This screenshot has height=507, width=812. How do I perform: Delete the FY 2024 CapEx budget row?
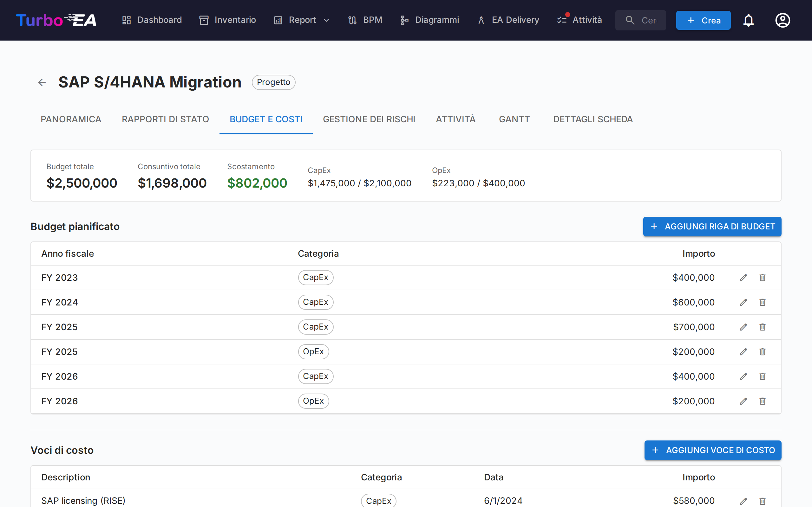click(762, 302)
